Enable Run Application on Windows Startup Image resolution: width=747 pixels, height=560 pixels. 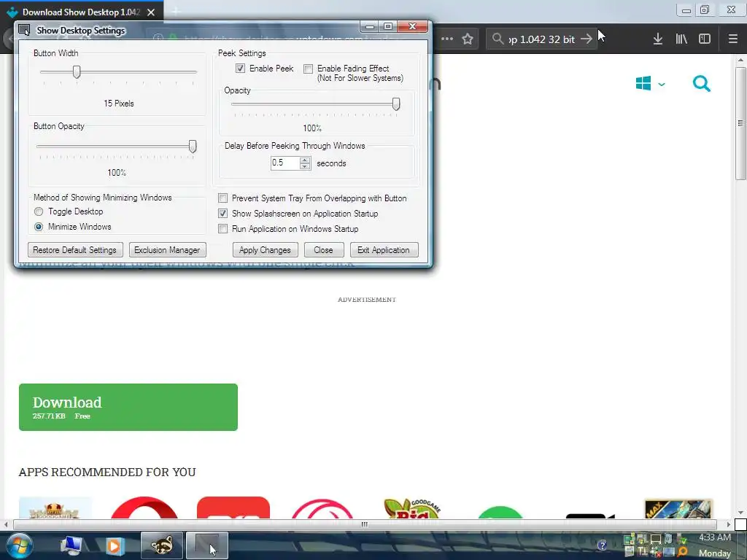click(x=222, y=228)
